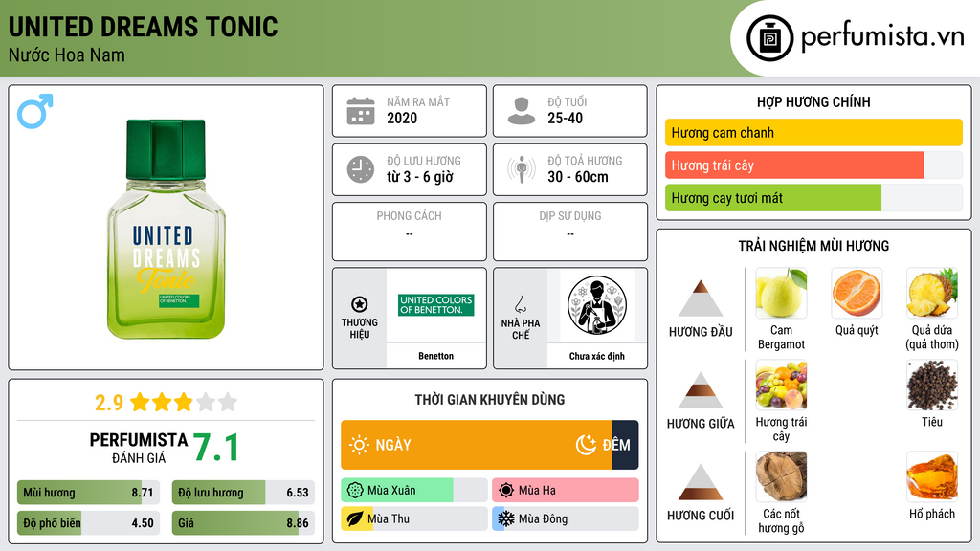
Task: Click the Thời gian khuyên dùng heading
Action: 490,399
